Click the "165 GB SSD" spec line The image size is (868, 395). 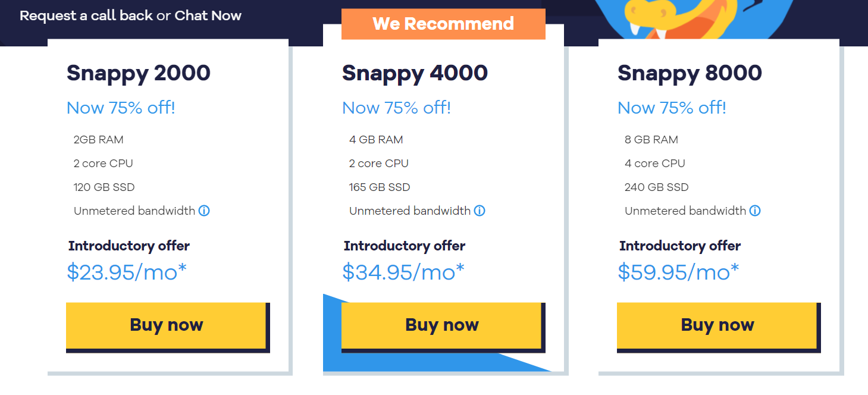tap(380, 187)
